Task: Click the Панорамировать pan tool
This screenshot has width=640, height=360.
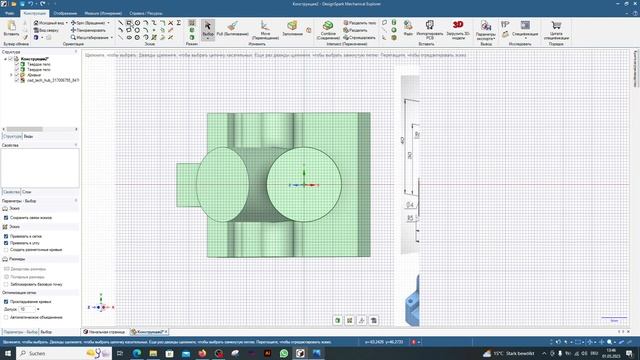Action: pos(88,30)
